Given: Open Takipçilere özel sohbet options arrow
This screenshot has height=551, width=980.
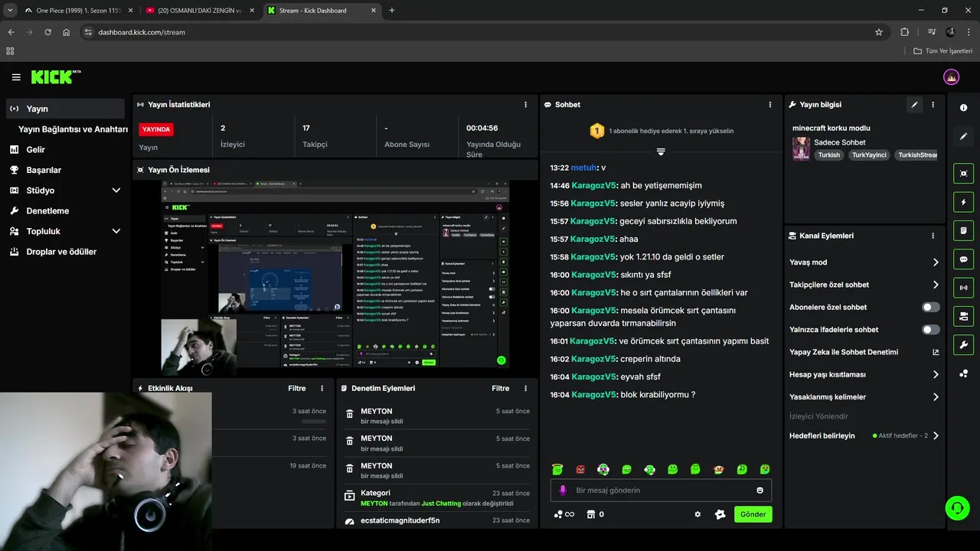Looking at the screenshot, I should (x=936, y=285).
